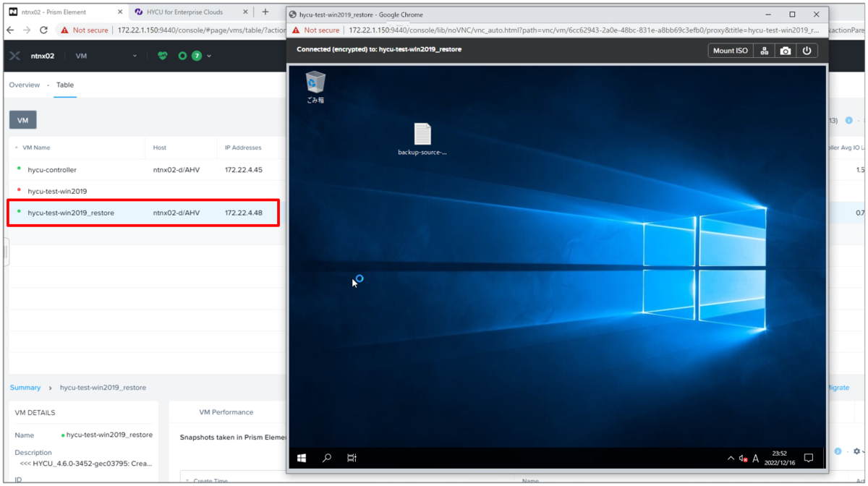
Task: Click the hycu-test-win2019_restore name in VM details
Action: point(109,435)
